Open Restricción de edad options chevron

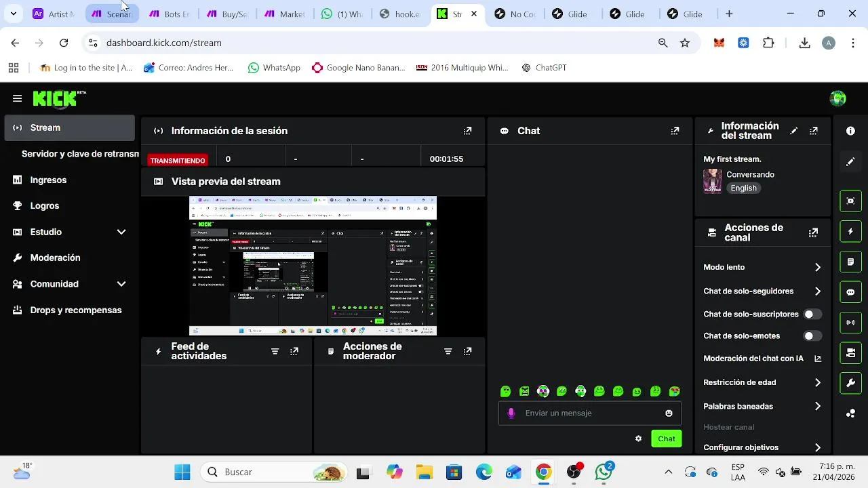818,383
